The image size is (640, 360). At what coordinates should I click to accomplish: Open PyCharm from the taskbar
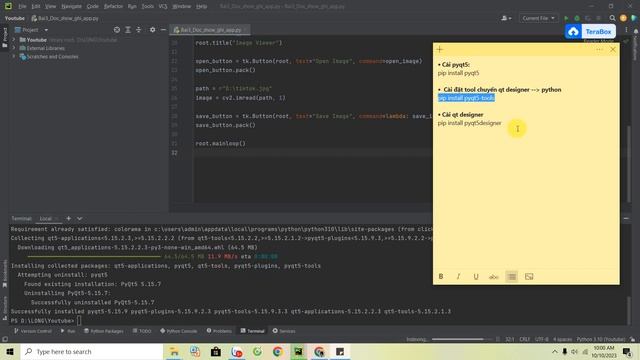point(298,351)
